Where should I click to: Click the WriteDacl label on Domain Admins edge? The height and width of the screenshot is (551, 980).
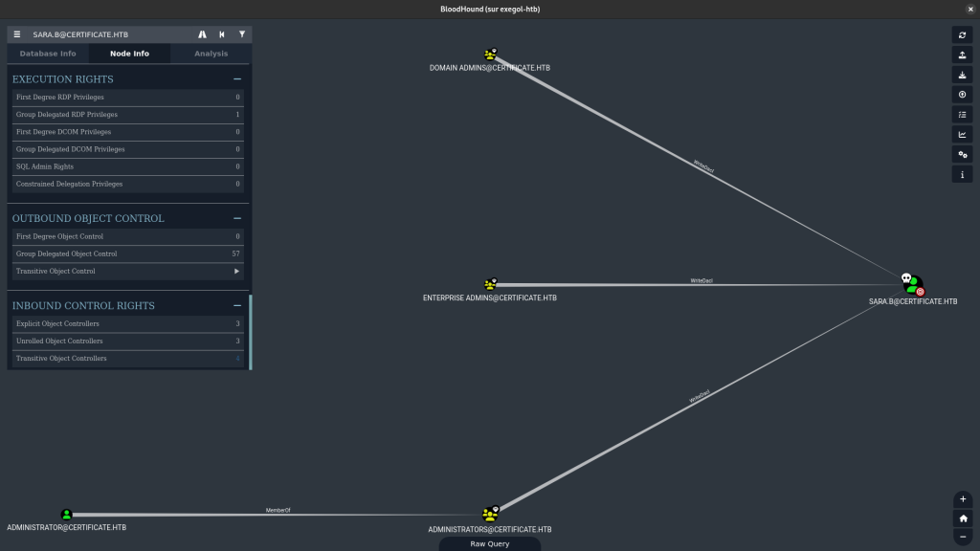click(x=703, y=166)
